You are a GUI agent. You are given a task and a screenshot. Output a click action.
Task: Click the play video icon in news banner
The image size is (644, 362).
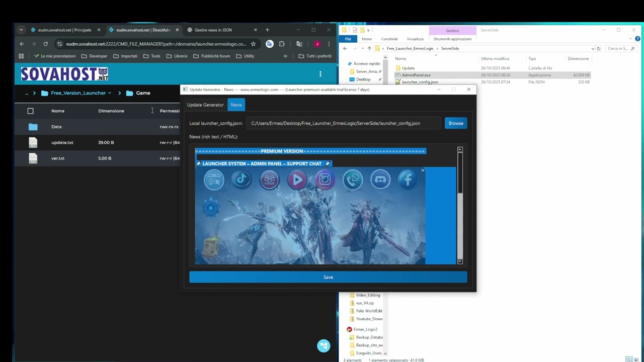click(x=297, y=179)
